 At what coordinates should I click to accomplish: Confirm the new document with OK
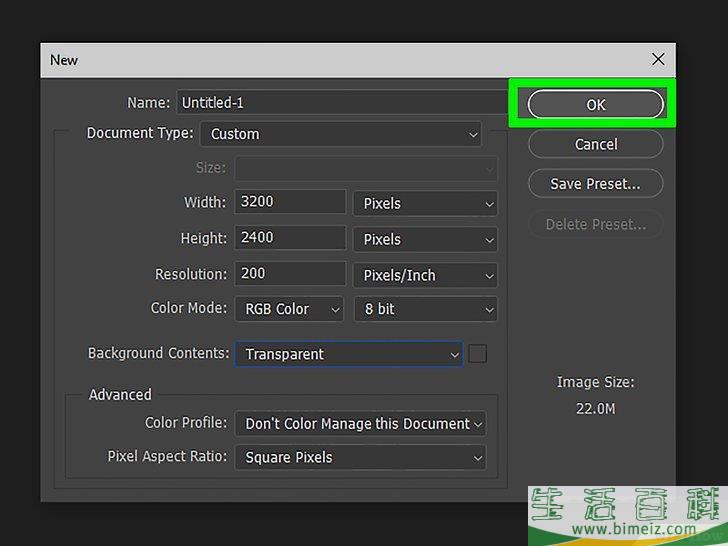click(x=596, y=104)
